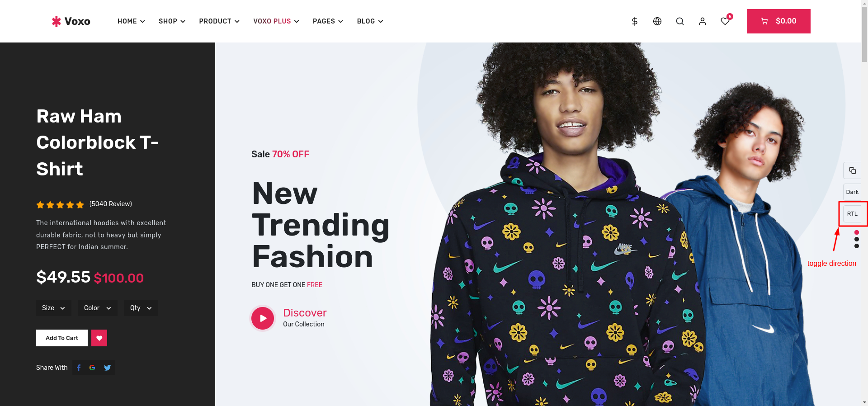Expand the Color dropdown

pos(98,308)
